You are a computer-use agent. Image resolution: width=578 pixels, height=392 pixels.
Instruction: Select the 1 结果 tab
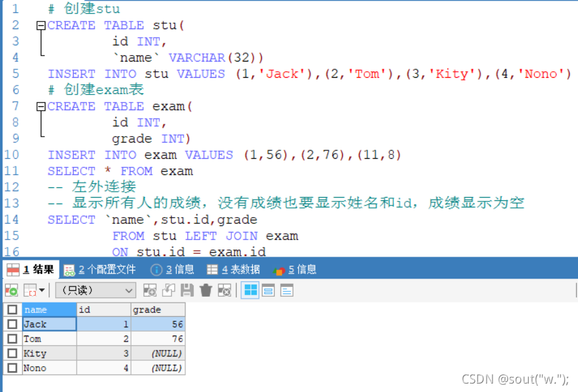(30, 270)
